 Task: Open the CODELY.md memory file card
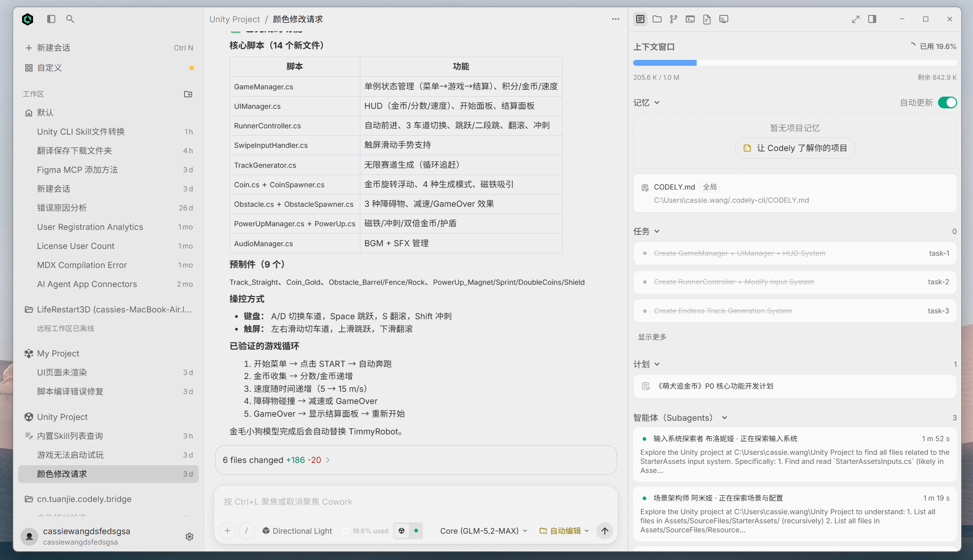(795, 193)
